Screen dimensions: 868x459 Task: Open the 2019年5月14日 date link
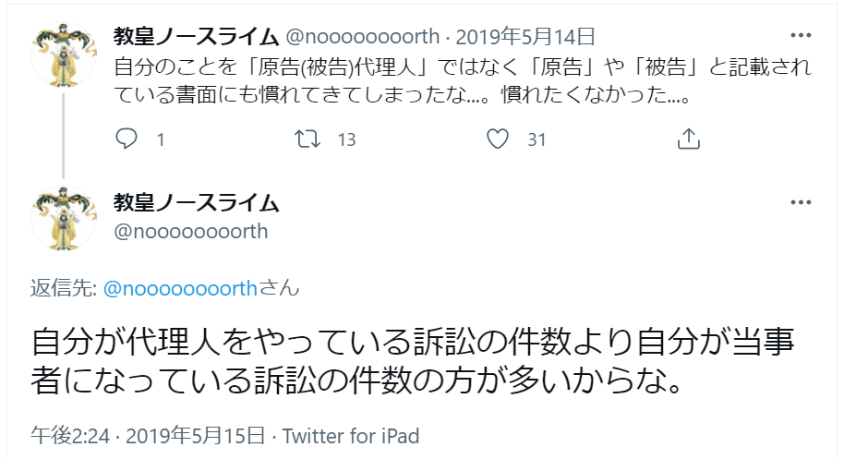(525, 37)
